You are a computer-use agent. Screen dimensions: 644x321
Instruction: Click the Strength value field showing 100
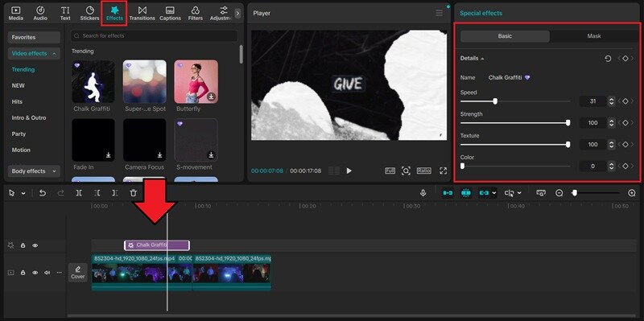[592, 123]
